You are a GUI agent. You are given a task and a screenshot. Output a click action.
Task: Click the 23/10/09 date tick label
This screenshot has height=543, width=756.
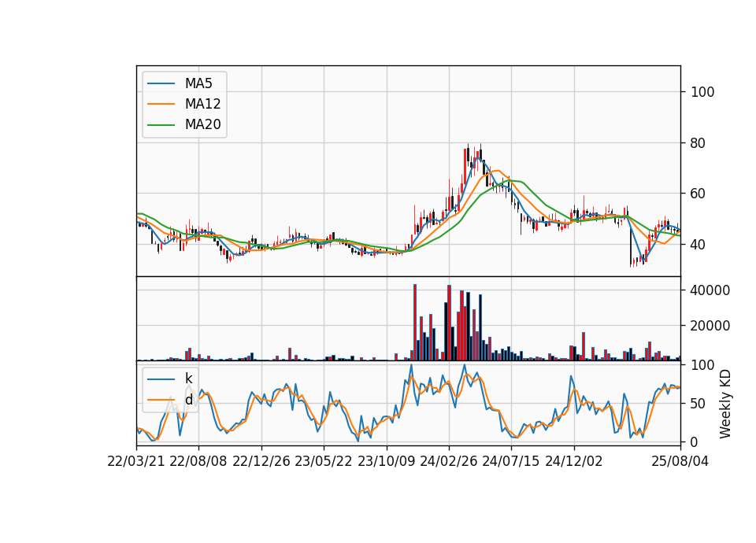[386, 461]
